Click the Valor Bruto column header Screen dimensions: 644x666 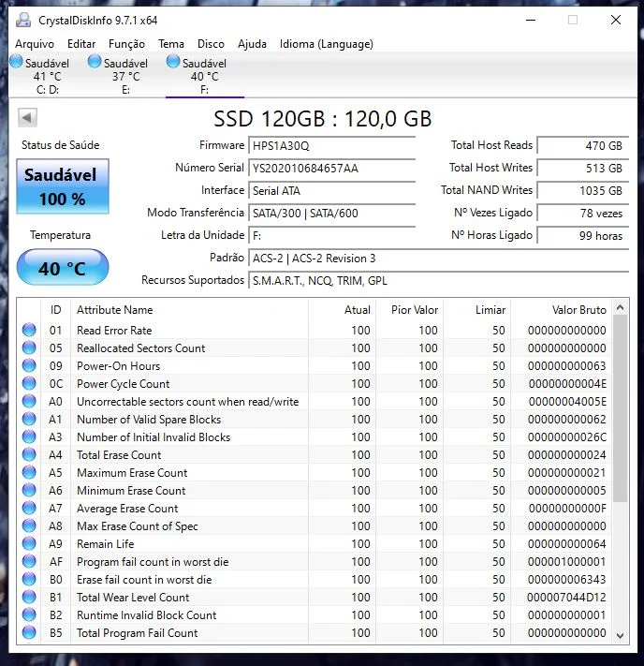pyautogui.click(x=561, y=310)
